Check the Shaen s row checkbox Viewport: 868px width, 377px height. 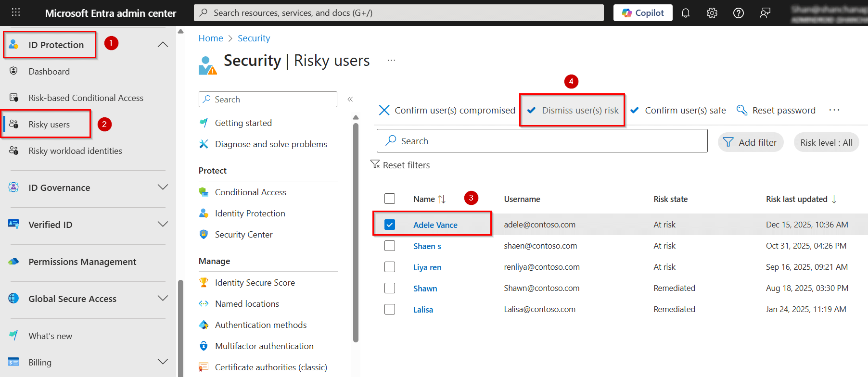(390, 246)
